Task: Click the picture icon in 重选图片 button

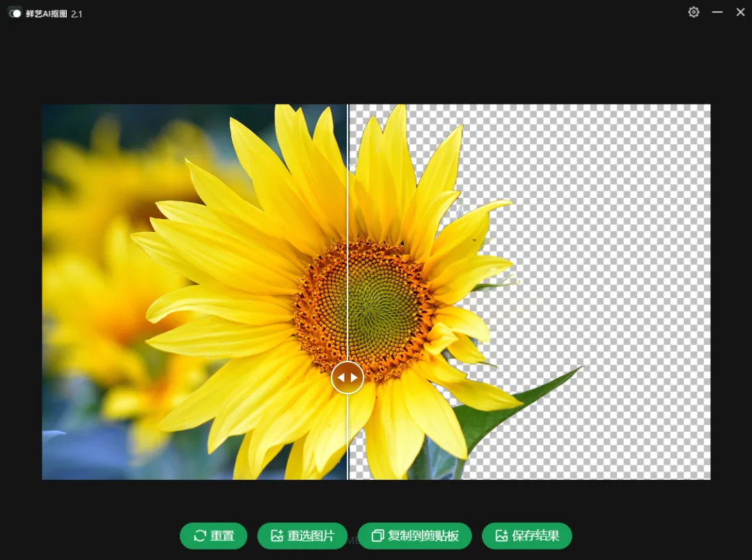Action: click(x=277, y=536)
